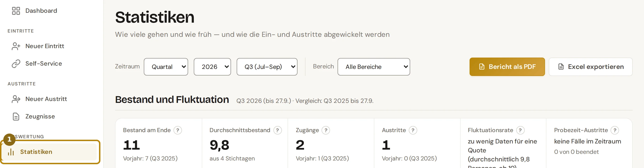Viewport: 644px width, 168px height.
Task: Click the file icon in Excel exportieren
Action: tap(561, 67)
